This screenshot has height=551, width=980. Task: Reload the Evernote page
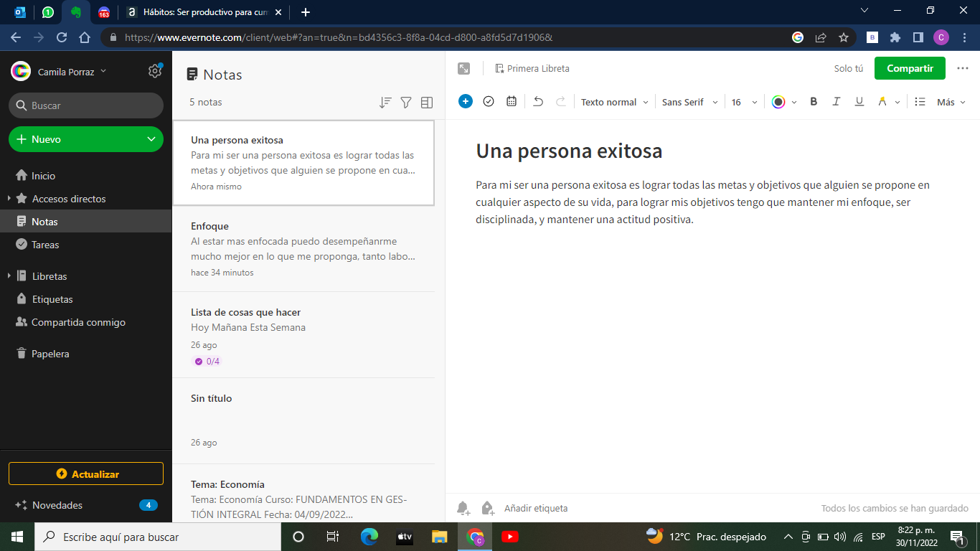pyautogui.click(x=62, y=37)
